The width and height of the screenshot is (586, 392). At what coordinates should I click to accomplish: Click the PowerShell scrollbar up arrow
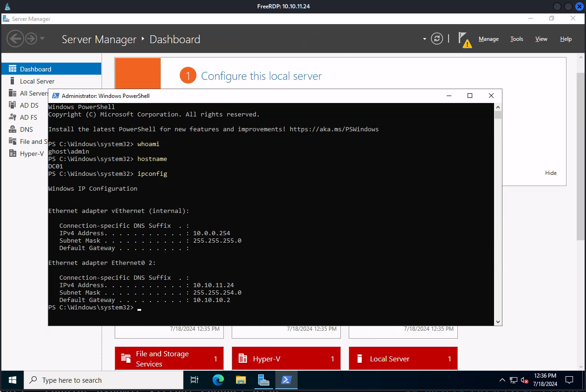[x=498, y=107]
